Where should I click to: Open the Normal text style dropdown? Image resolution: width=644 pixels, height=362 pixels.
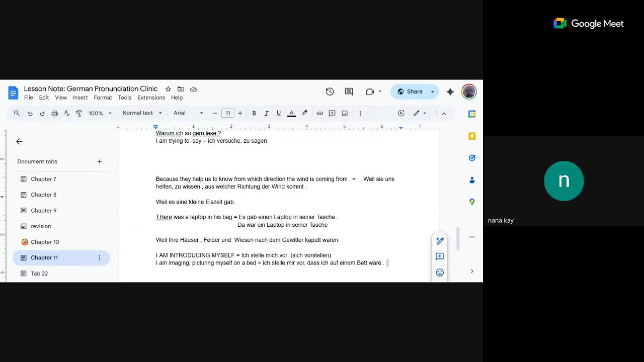pos(142,113)
